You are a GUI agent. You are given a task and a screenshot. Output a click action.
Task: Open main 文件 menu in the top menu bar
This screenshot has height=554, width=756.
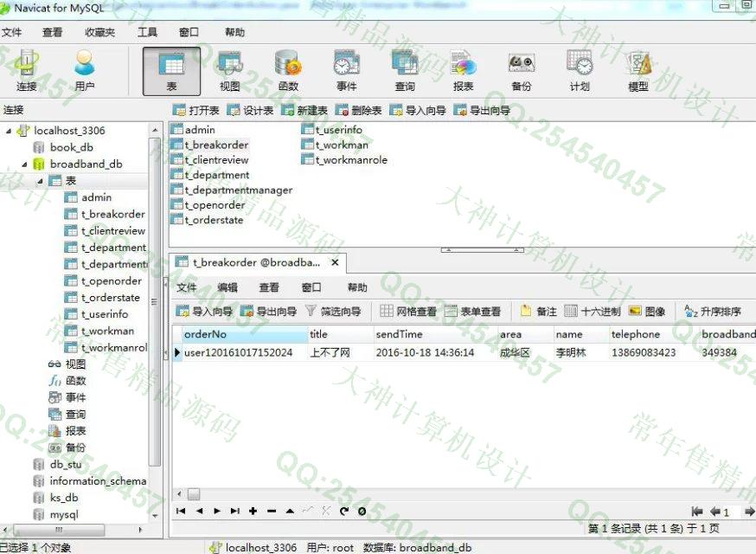pos(11,32)
